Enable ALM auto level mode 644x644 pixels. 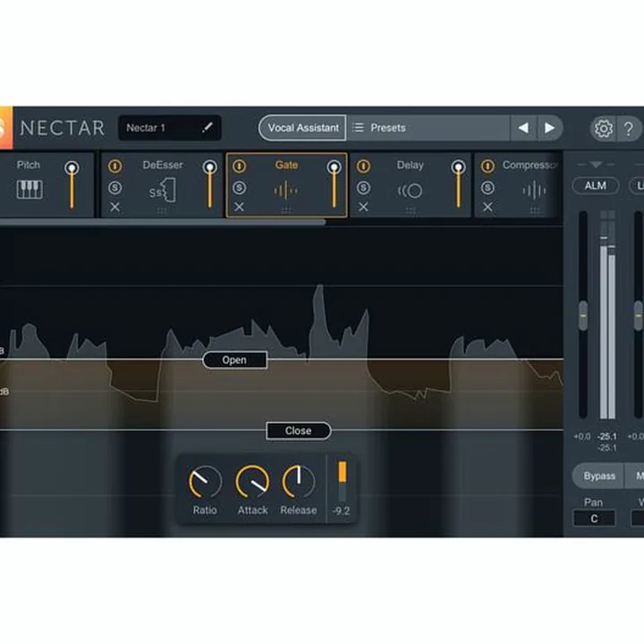[x=595, y=186]
